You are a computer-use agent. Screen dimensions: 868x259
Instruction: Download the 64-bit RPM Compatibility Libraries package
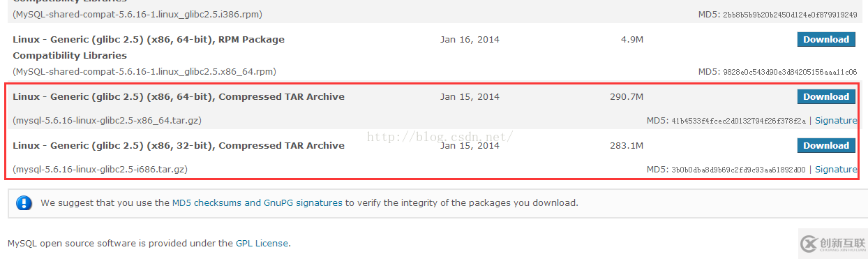click(826, 40)
